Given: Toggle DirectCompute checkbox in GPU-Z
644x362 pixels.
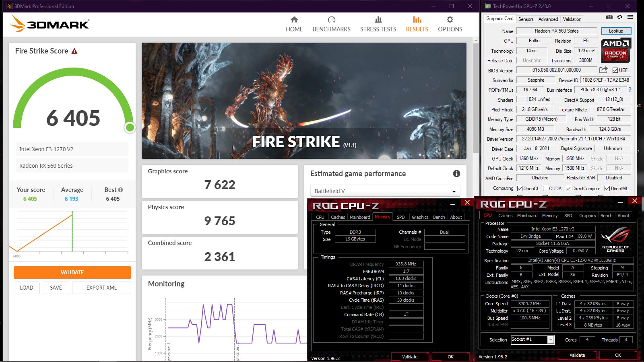Looking at the screenshot, I should 568,188.
